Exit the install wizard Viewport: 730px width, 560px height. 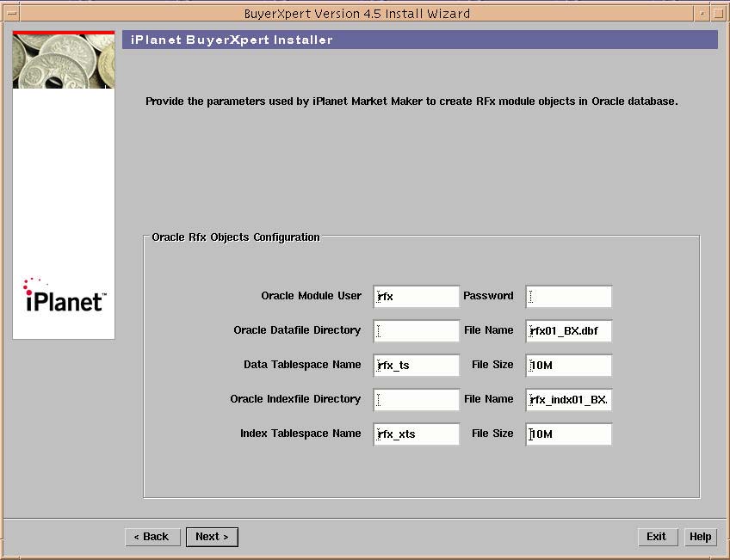tap(657, 537)
